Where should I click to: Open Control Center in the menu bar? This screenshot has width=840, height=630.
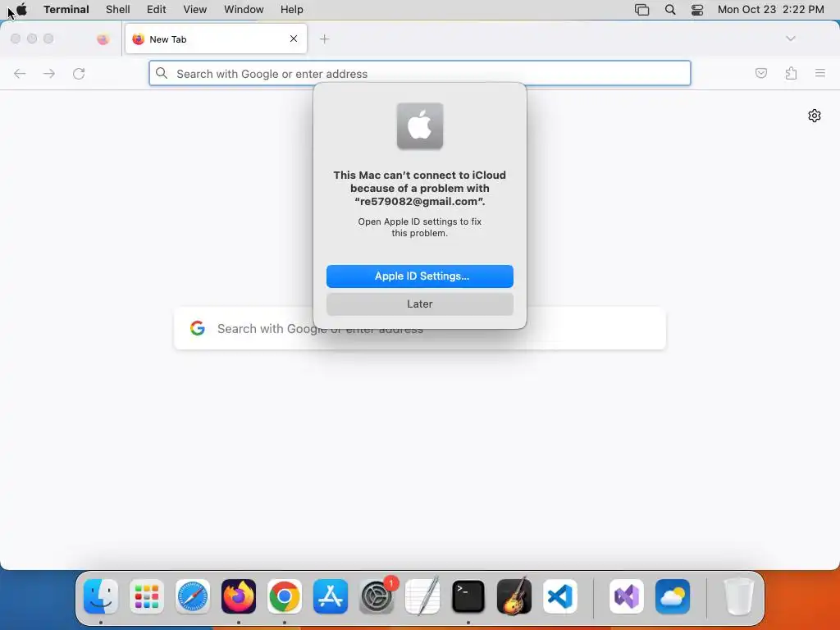[697, 9]
